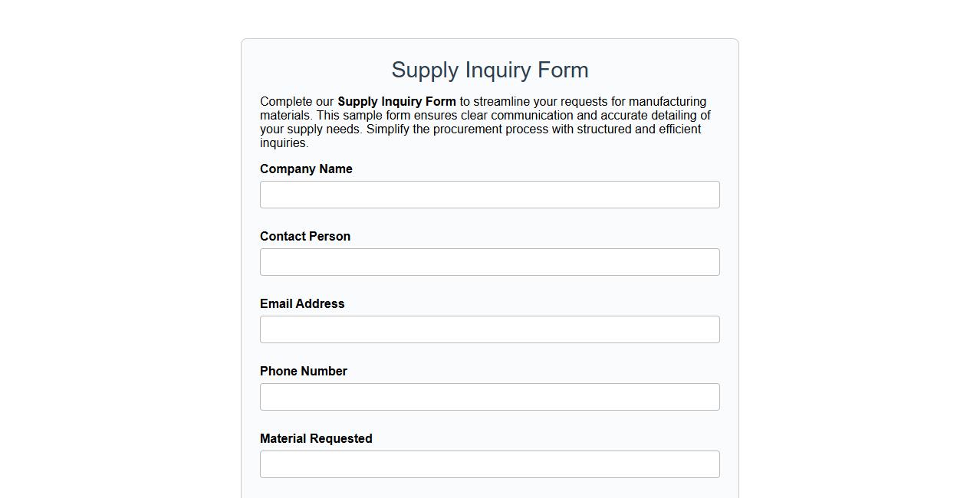Click the Company Name label
This screenshot has height=498, width=980.
point(305,169)
